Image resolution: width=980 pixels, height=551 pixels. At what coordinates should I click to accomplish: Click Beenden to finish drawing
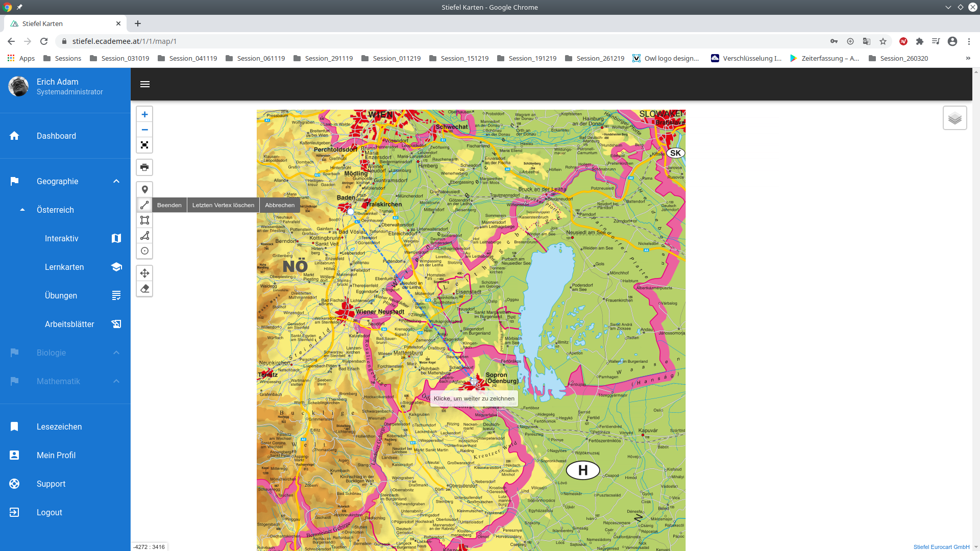[169, 205]
